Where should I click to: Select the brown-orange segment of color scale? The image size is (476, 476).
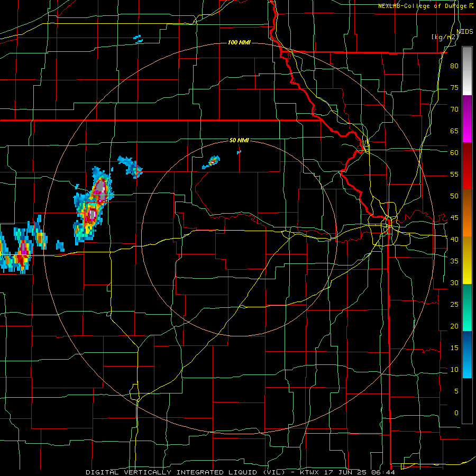tap(467, 213)
